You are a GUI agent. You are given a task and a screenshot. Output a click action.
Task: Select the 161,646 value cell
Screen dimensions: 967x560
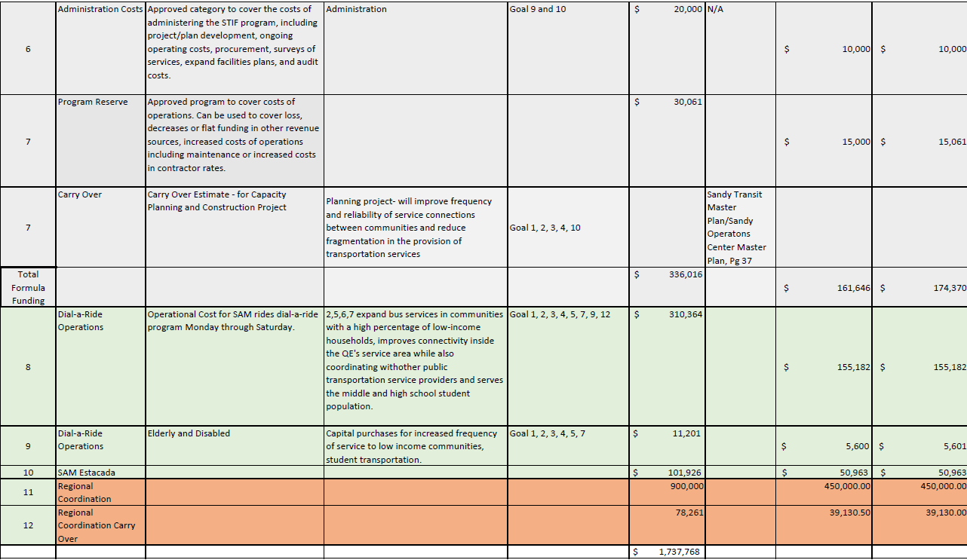pos(824,287)
